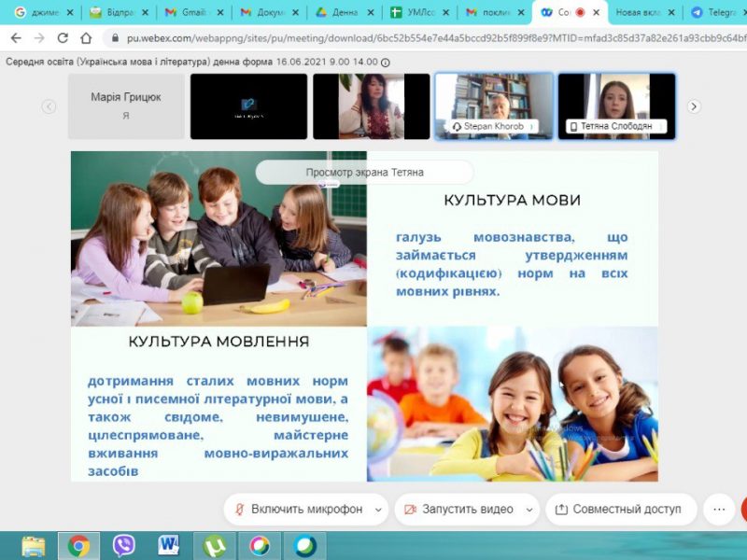This screenshot has width=747, height=560.
Task: Select Stepan Khorob's video thumbnail
Action: (x=493, y=106)
